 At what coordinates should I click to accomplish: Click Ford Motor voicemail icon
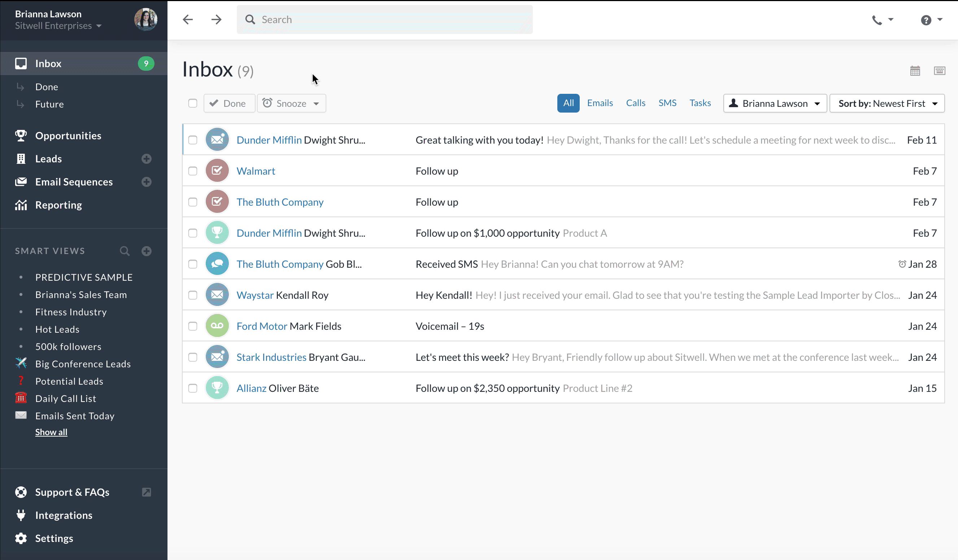pyautogui.click(x=217, y=326)
